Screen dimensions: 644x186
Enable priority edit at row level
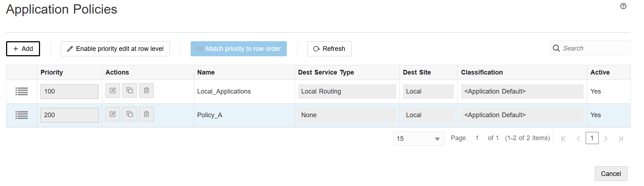115,49
